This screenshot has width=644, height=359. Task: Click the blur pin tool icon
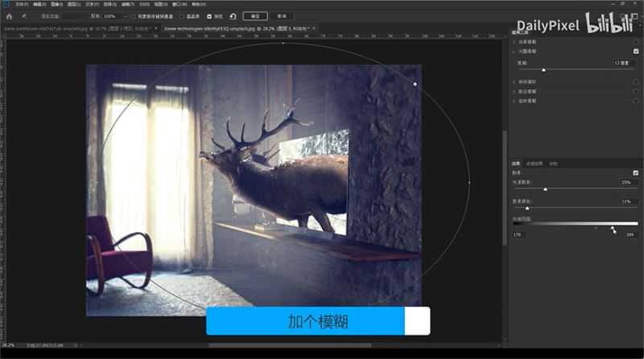[x=26, y=15]
